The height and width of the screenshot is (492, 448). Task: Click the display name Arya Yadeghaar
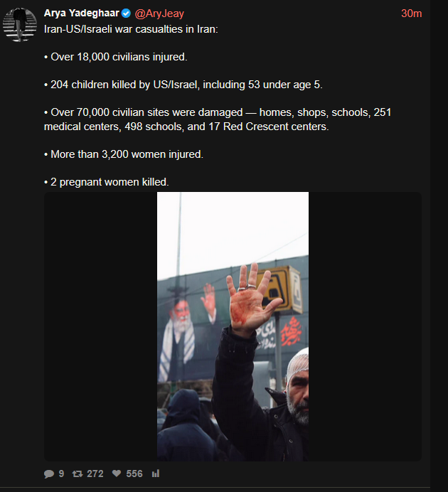82,14
